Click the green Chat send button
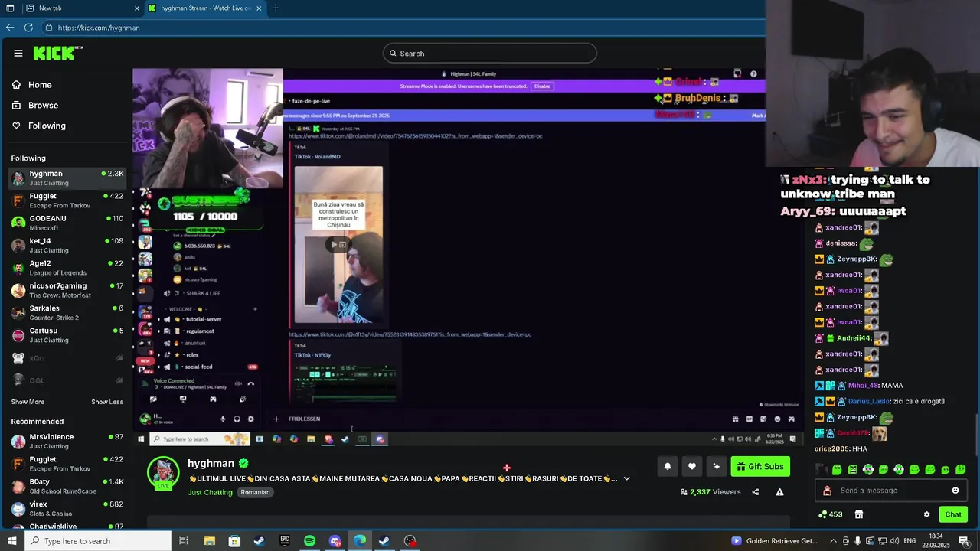 (x=953, y=514)
